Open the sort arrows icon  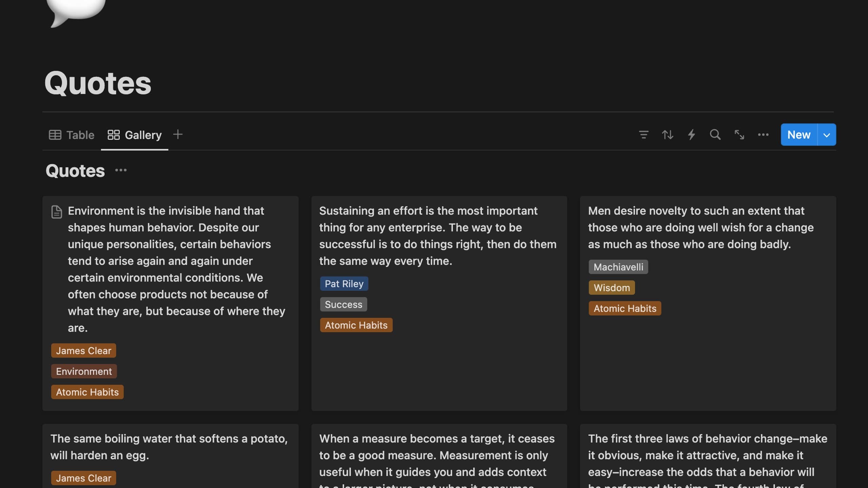(x=668, y=135)
